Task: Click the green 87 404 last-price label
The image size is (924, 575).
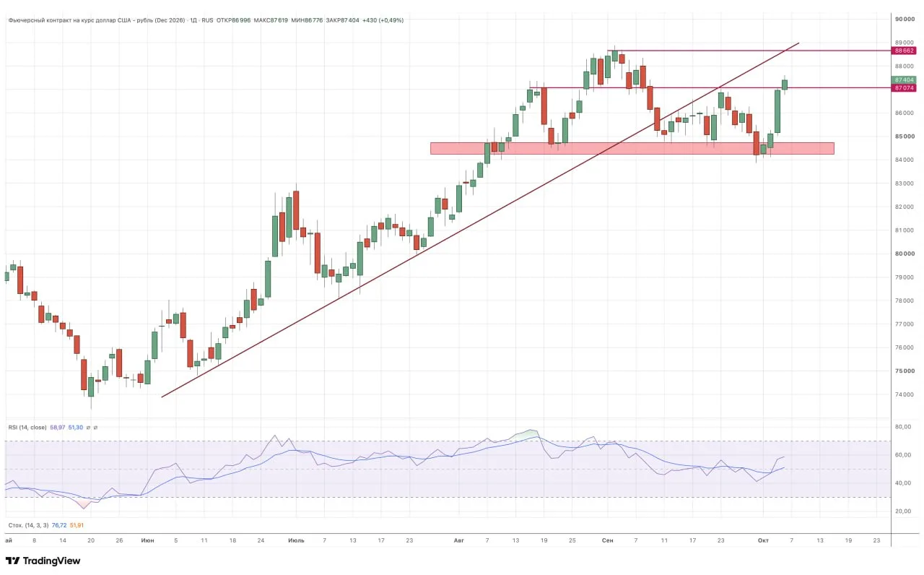Action: tap(904, 79)
